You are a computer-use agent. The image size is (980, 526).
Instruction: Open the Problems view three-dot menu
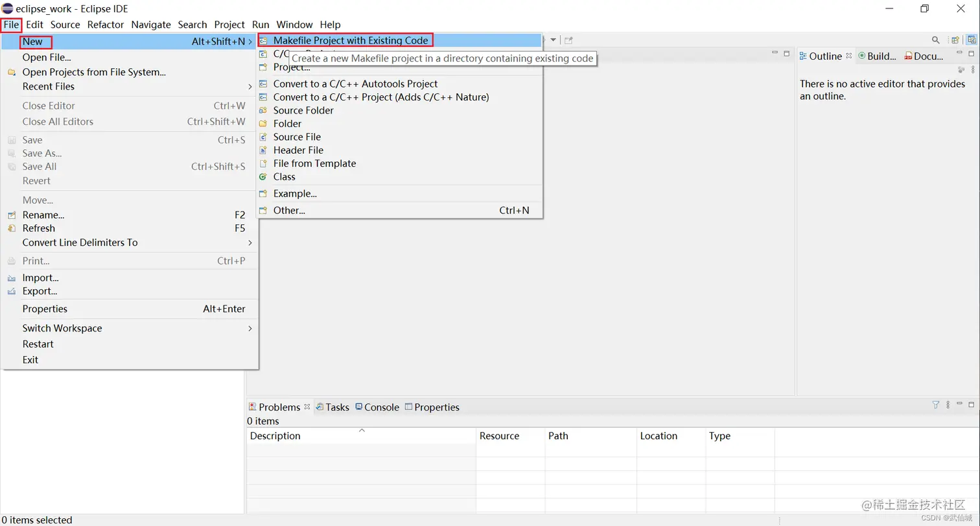tap(948, 405)
